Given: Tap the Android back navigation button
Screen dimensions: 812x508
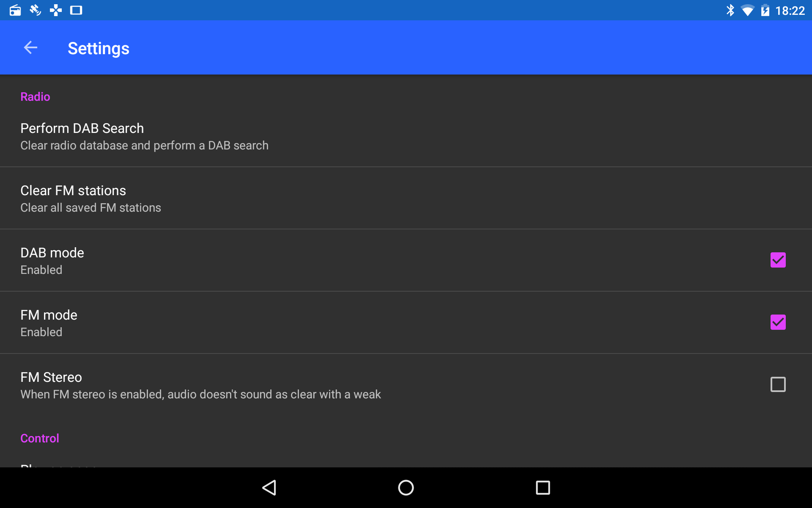Looking at the screenshot, I should [269, 488].
